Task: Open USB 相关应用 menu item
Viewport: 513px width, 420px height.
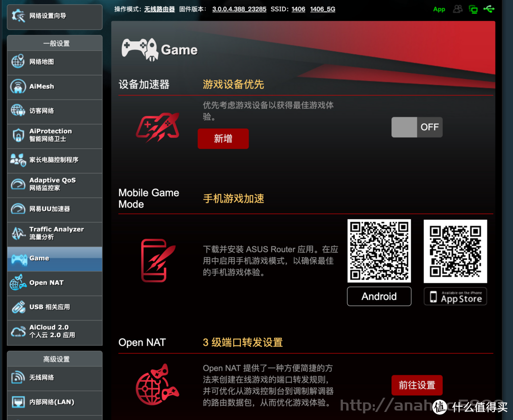Action: click(x=55, y=307)
